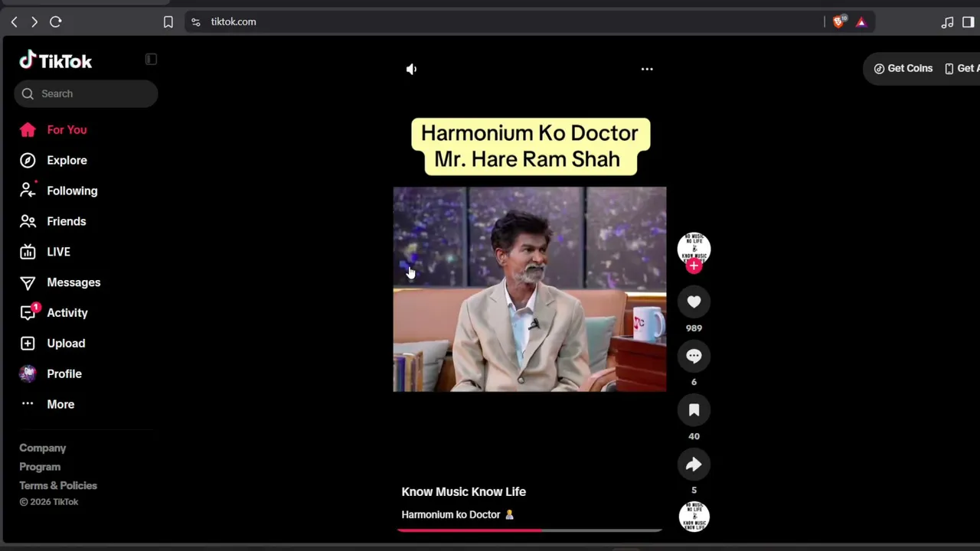Open the creator's avatar profile
Screen dimensions: 980x551
pyautogui.click(x=694, y=248)
